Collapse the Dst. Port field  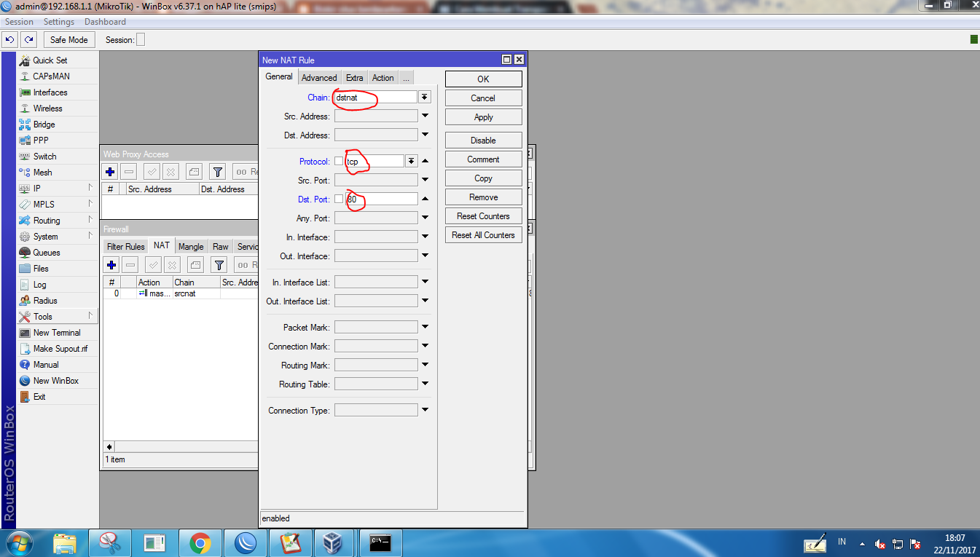click(x=425, y=198)
